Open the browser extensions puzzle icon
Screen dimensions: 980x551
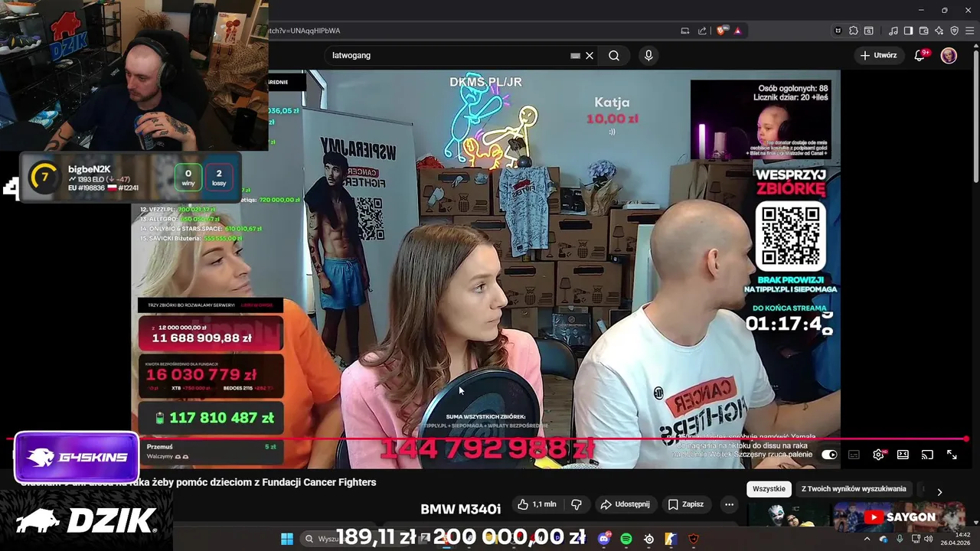[854, 31]
